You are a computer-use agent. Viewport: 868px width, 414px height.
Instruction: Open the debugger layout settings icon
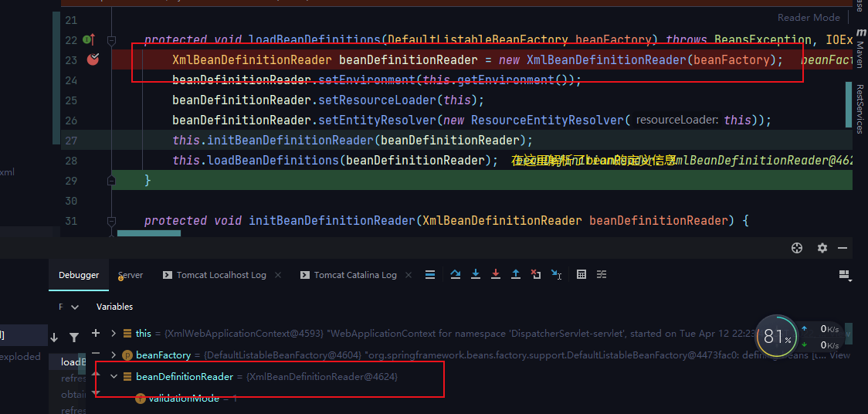point(845,275)
